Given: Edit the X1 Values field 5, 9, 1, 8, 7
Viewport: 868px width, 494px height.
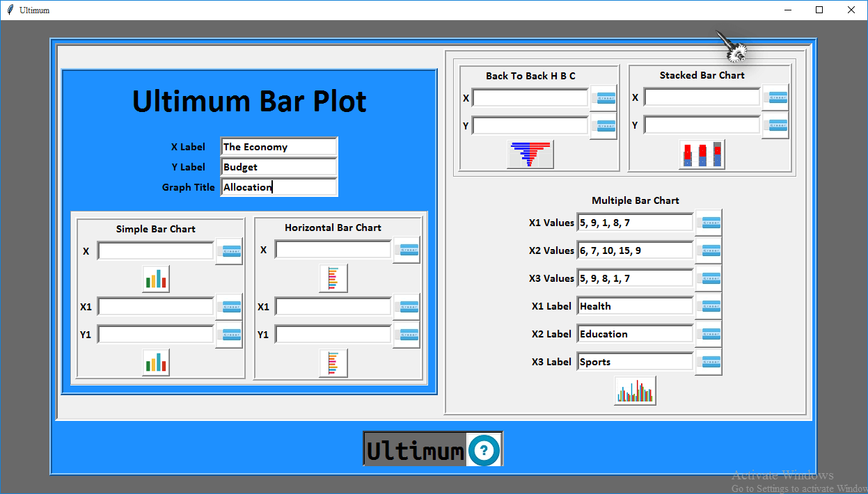Looking at the screenshot, I should (636, 223).
